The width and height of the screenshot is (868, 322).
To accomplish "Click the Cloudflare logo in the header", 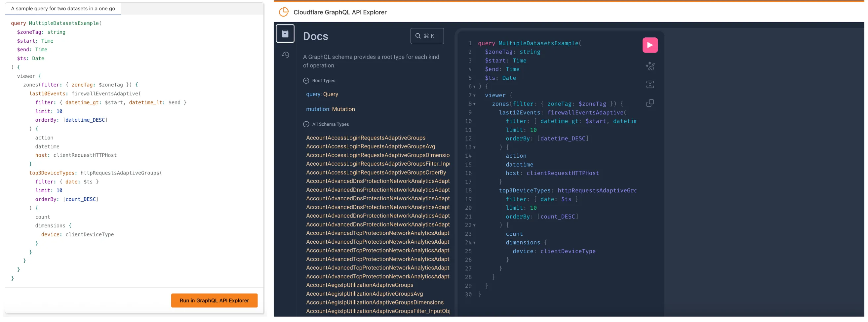I will tap(283, 12).
